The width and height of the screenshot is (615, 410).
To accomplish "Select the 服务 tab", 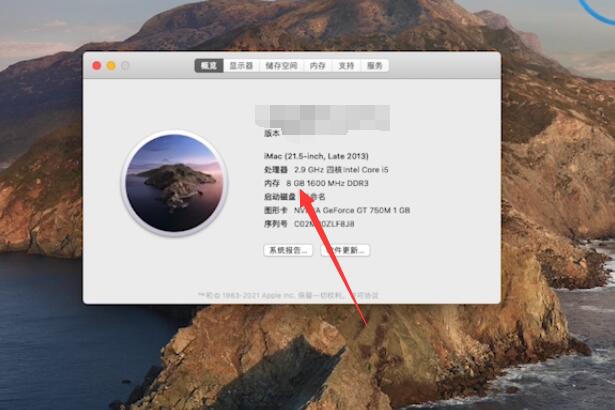I will click(x=375, y=66).
